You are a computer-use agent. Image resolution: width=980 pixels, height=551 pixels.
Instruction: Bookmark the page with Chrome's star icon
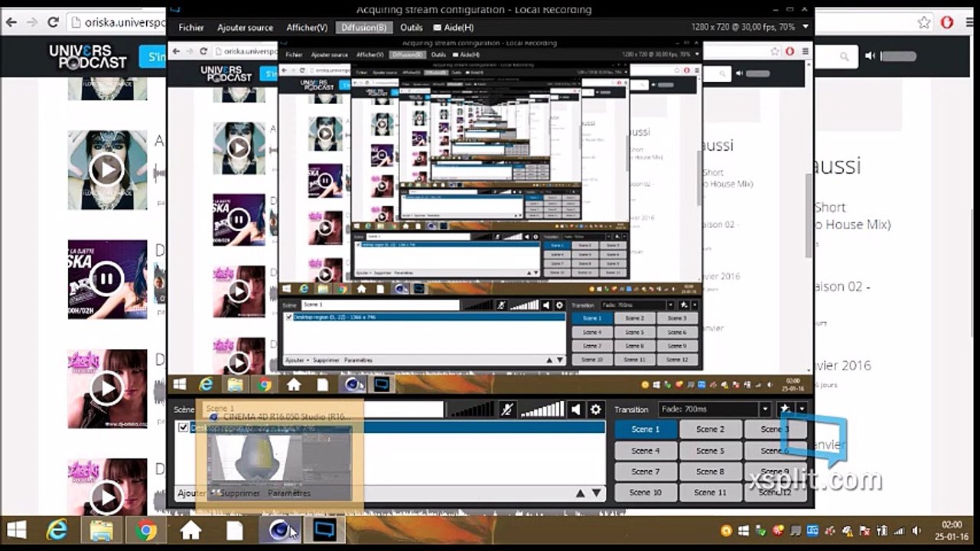click(924, 22)
